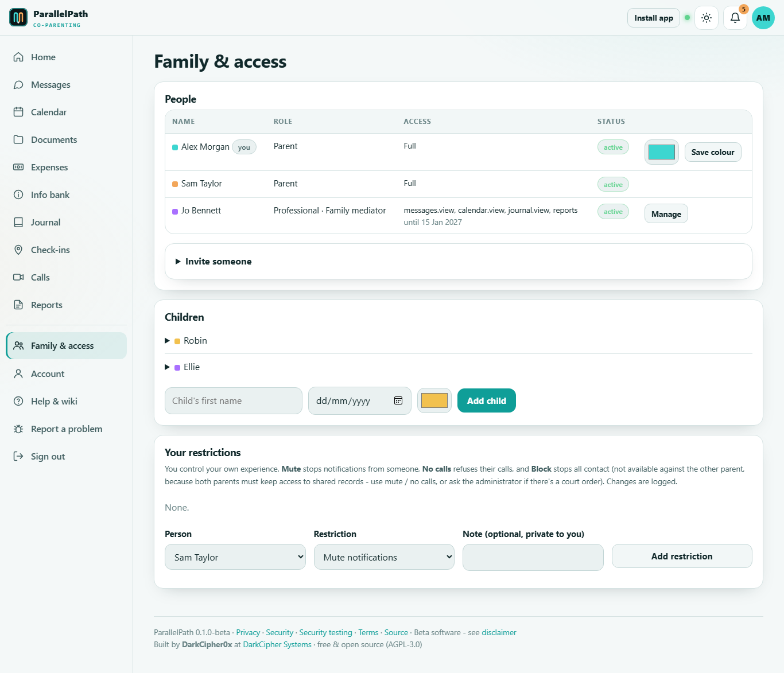Click 'Professional · Family mediator' role text

click(330, 211)
